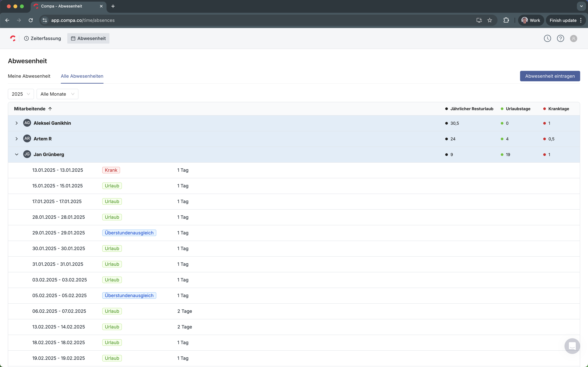Click the Compa logo icon

13,38
